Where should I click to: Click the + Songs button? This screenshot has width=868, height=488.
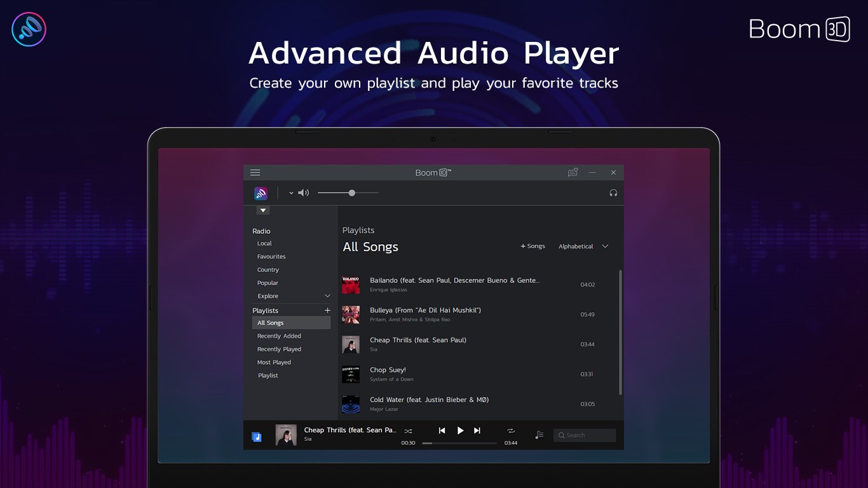(x=532, y=247)
